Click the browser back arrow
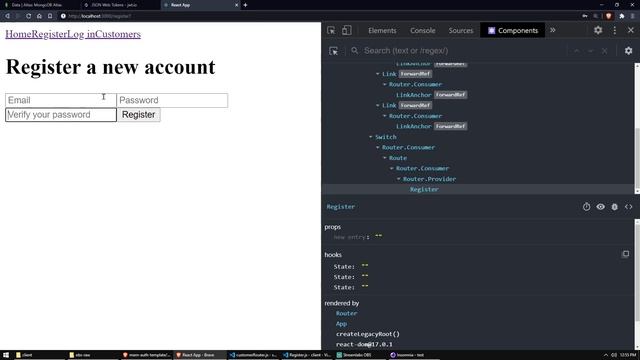 click(7, 16)
